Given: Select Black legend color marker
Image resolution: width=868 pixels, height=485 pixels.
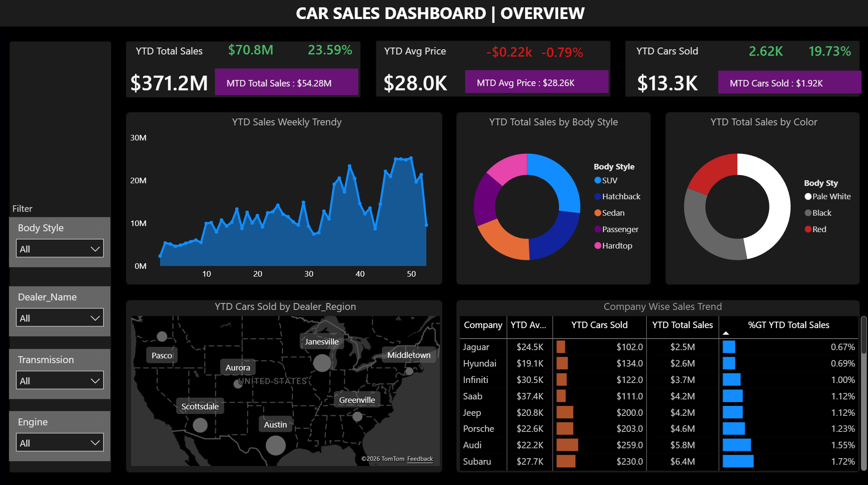Looking at the screenshot, I should tap(808, 213).
